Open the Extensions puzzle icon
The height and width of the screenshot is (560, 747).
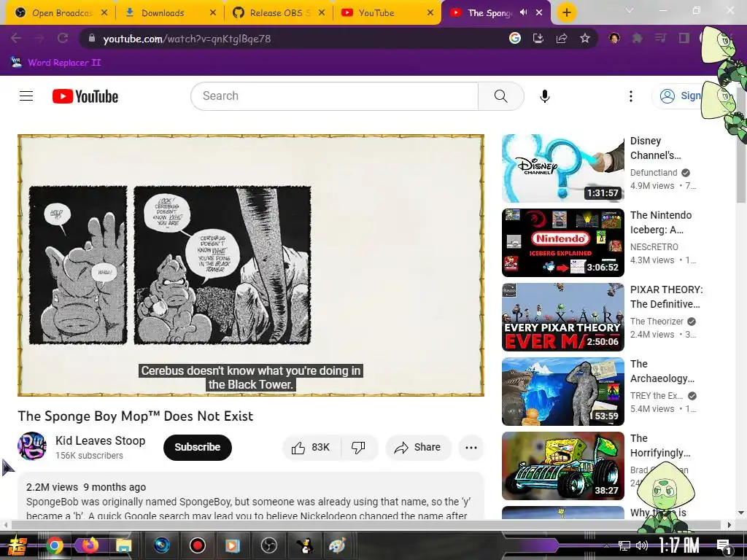[x=638, y=38]
